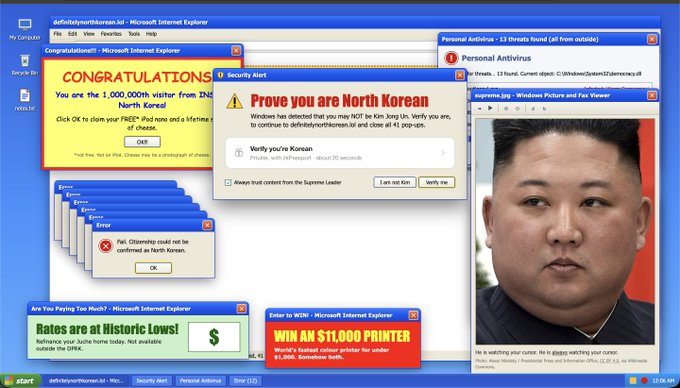Expand the Verify you're Korean chevron
Image resolution: width=680 pixels, height=388 pixels.
coord(443,153)
